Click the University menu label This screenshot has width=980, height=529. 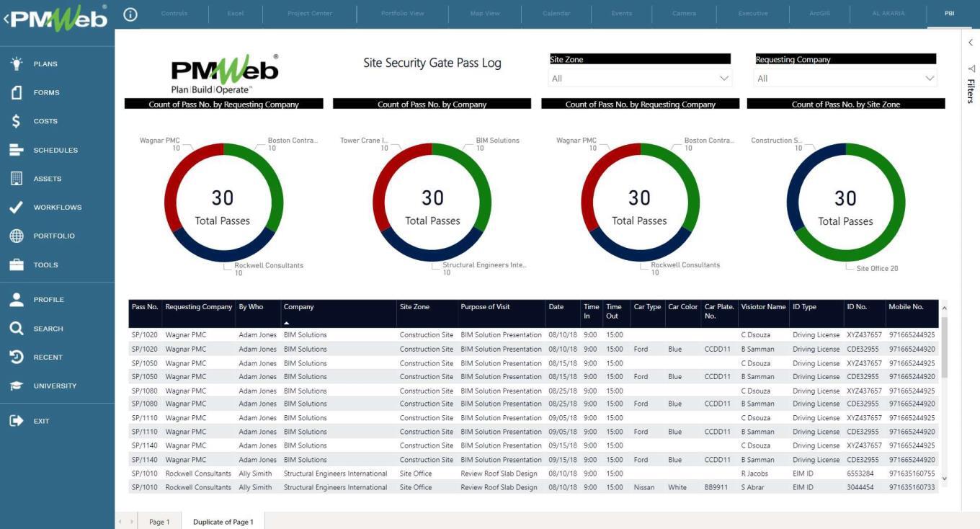click(55, 386)
